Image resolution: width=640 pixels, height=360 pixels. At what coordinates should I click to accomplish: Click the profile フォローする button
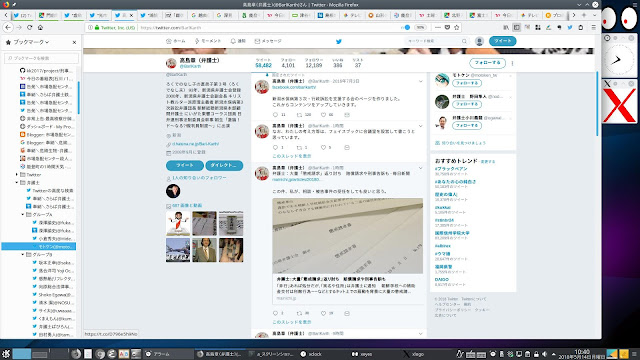tap(487, 63)
